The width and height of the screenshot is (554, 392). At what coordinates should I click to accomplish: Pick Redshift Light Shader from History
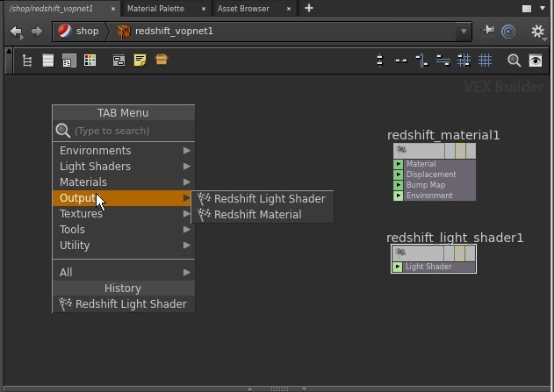click(x=123, y=304)
